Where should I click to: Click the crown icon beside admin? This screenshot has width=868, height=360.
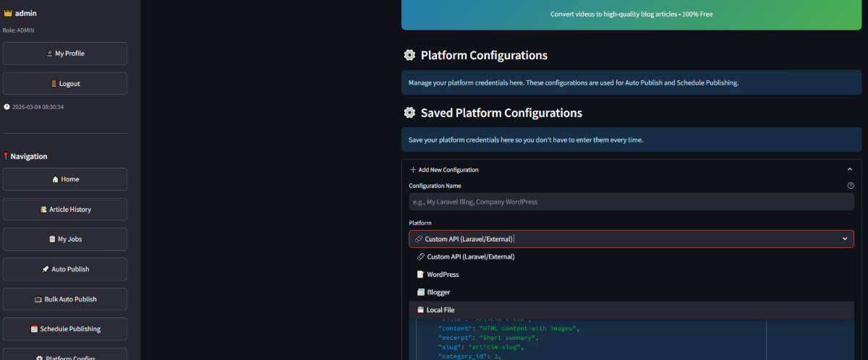pyautogui.click(x=8, y=13)
